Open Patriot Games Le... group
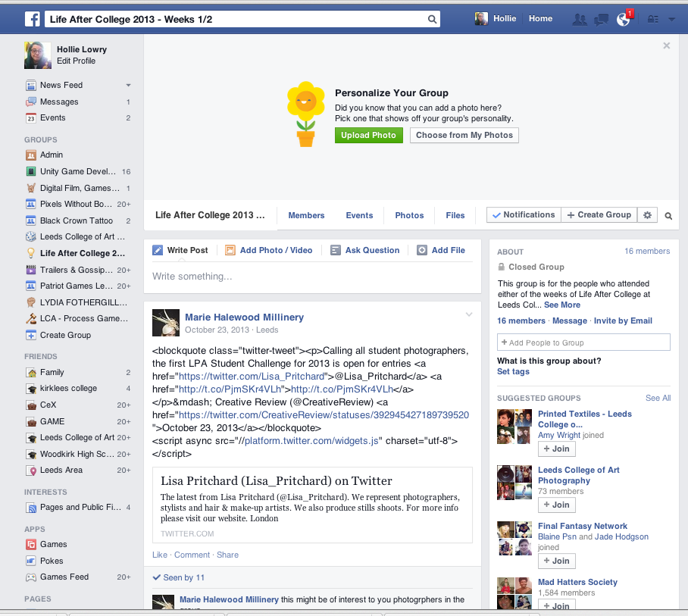This screenshot has height=616, width=688. 78,286
